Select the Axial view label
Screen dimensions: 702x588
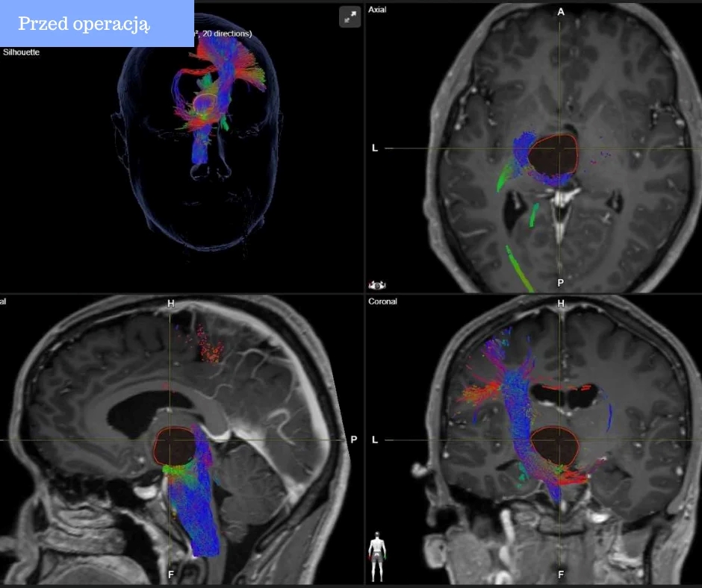[377, 11]
